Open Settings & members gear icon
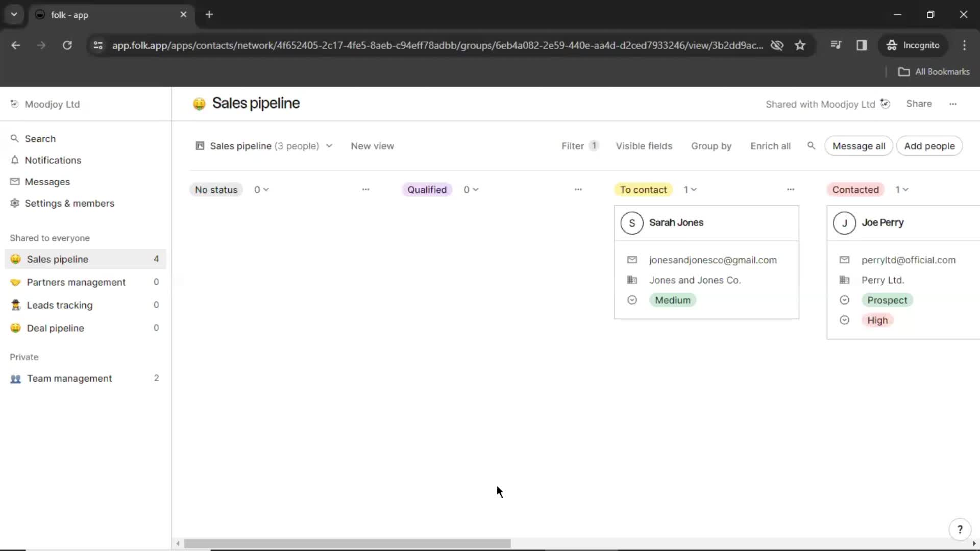This screenshot has height=551, width=980. click(x=15, y=203)
